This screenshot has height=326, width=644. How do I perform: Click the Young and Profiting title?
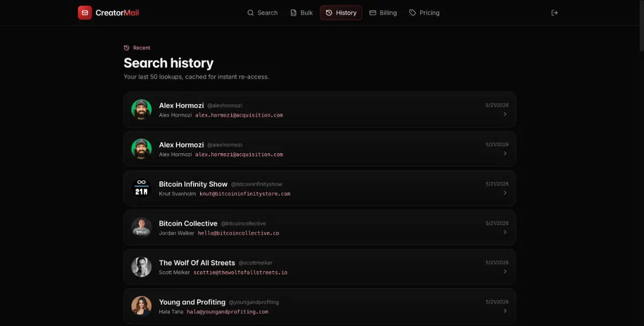tap(192, 302)
